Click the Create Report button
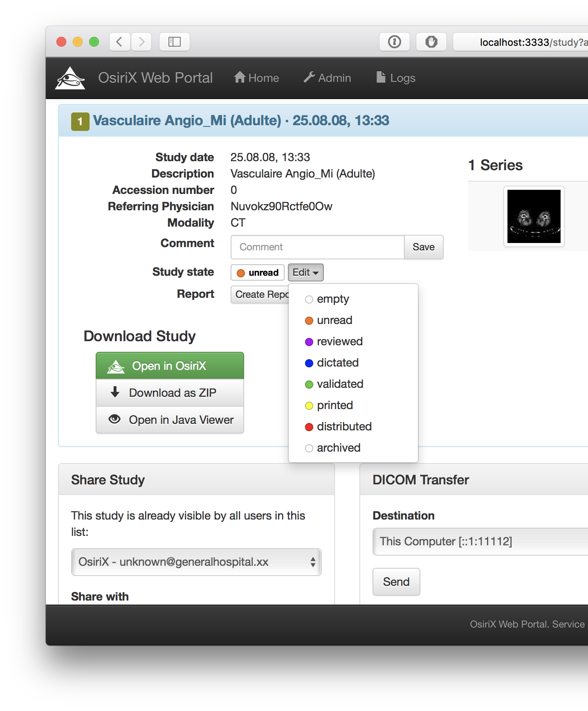 tap(260, 295)
